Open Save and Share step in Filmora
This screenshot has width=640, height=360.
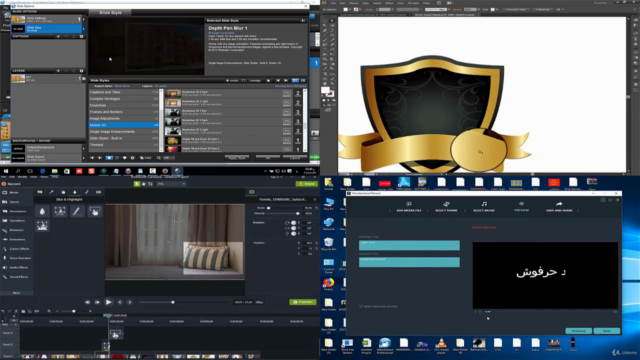tap(559, 207)
